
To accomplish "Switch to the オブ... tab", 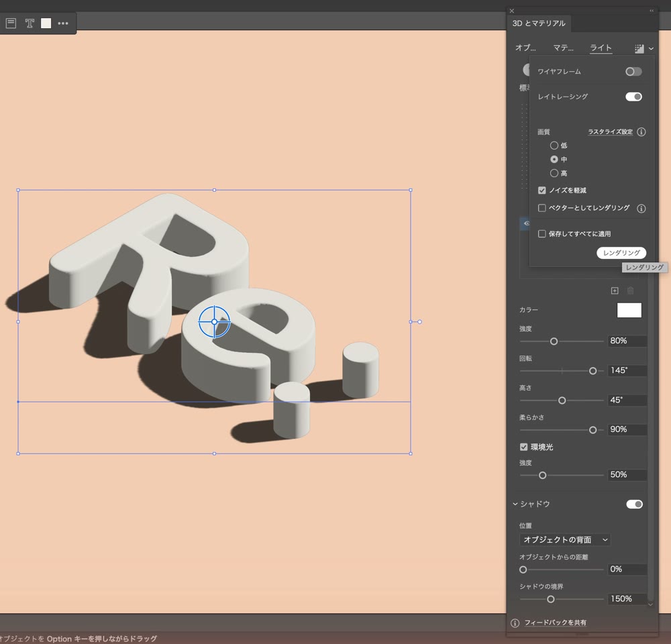I will click(x=525, y=48).
